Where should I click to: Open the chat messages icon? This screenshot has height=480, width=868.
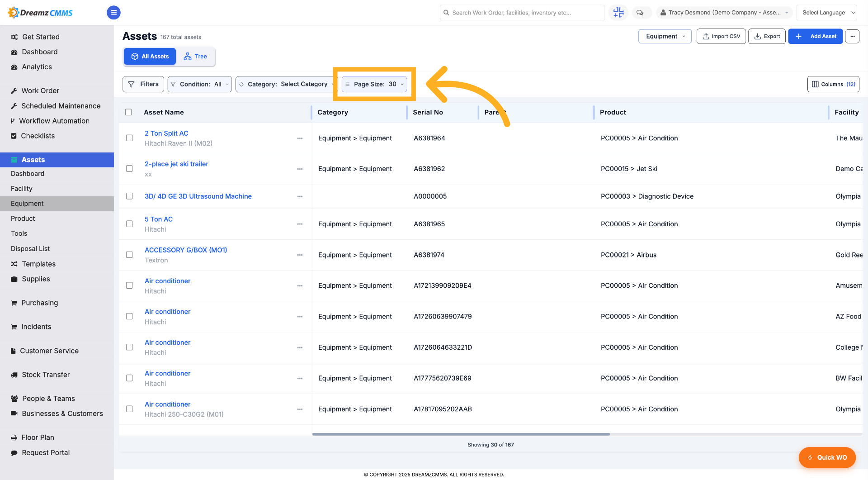[640, 13]
